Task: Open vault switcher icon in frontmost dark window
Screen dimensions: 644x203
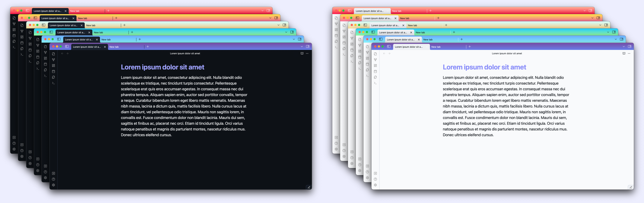Action: point(54,173)
